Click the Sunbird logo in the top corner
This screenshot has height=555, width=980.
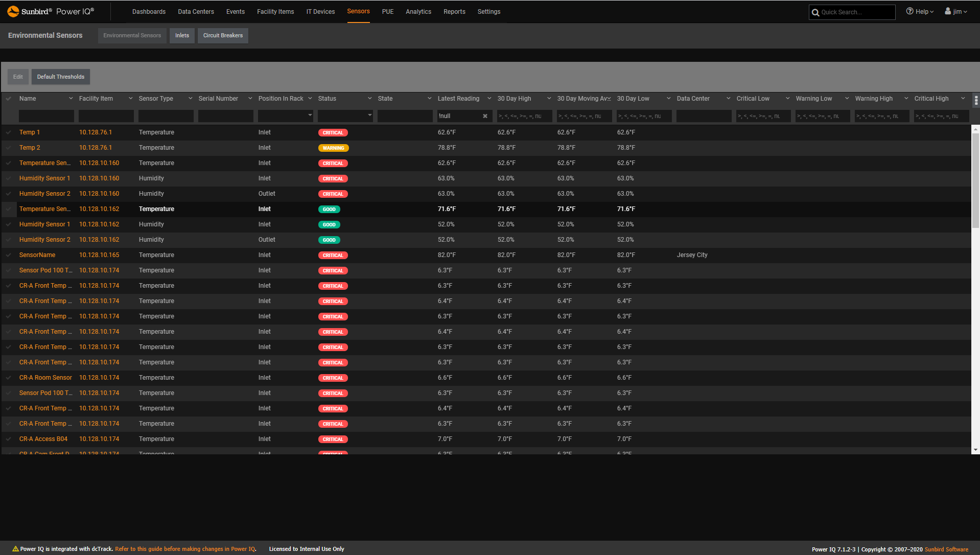pos(14,11)
